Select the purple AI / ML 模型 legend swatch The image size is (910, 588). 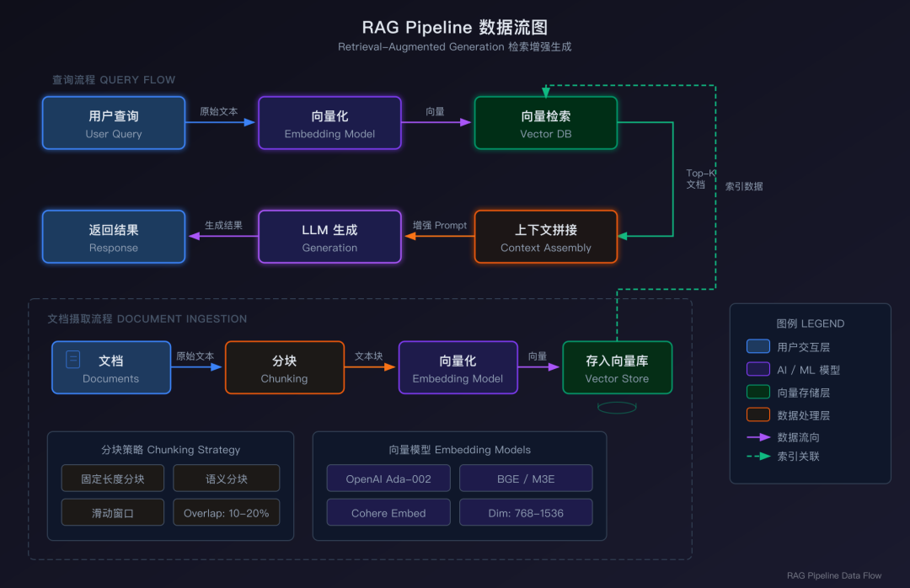click(x=758, y=369)
